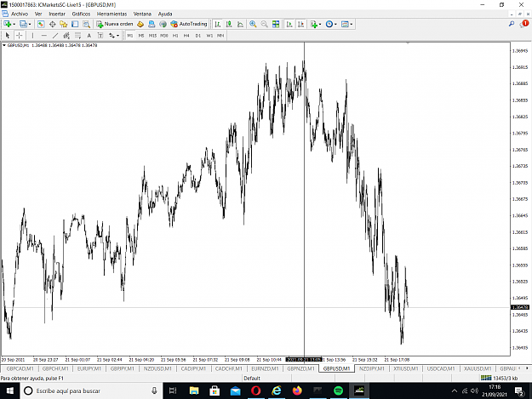Viewport: 532px width, 399px height.
Task: Click the Windows search box
Action: tap(91, 390)
